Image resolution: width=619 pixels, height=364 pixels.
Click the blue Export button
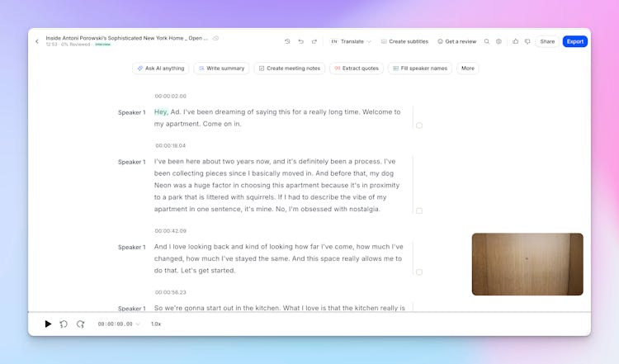[574, 41]
